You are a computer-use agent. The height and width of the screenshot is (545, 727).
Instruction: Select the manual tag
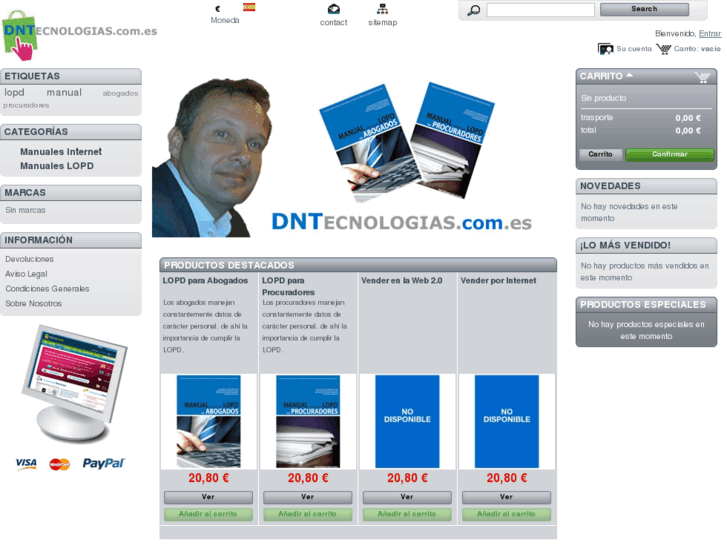[64, 92]
